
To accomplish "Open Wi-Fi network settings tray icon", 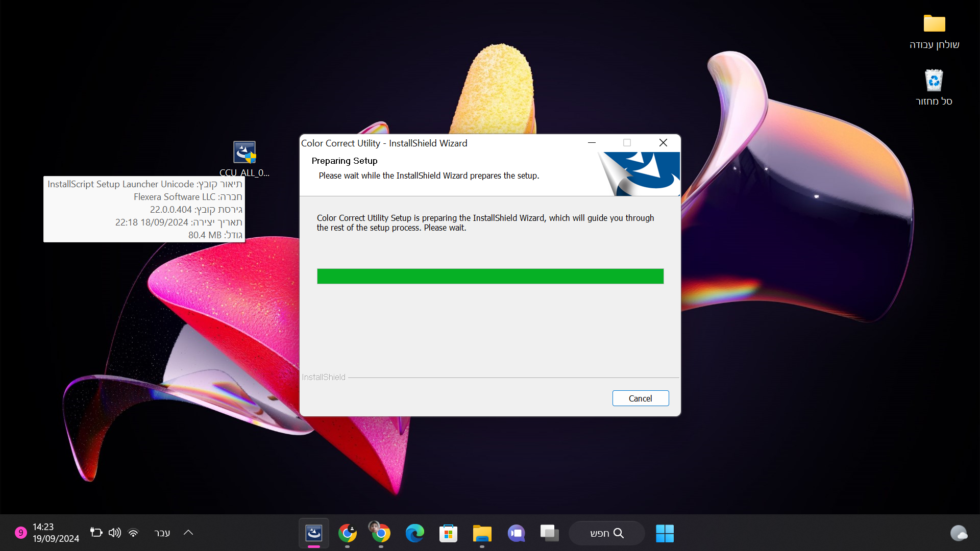I will pos(133,533).
